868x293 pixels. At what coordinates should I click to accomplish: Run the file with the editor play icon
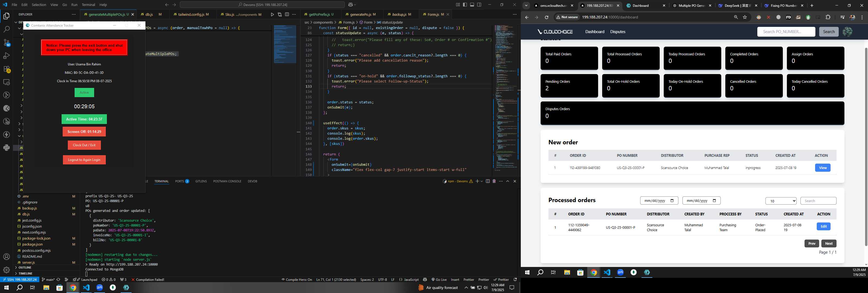point(272,14)
